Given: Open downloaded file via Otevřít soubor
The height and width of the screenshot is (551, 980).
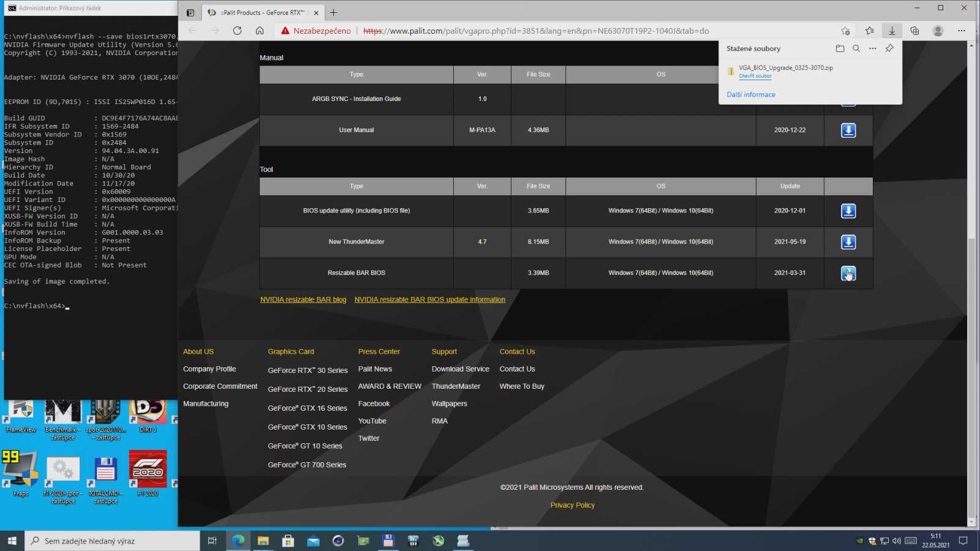Looking at the screenshot, I should (x=755, y=76).
